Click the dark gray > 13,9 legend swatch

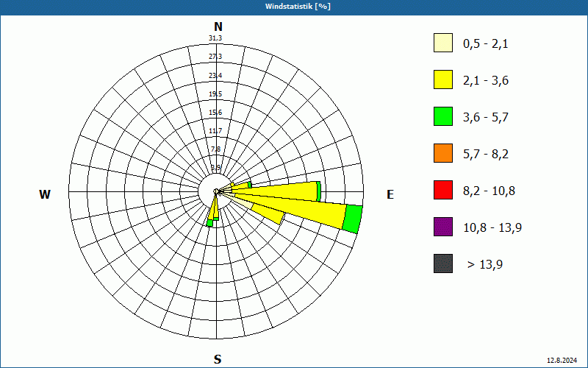(x=443, y=263)
